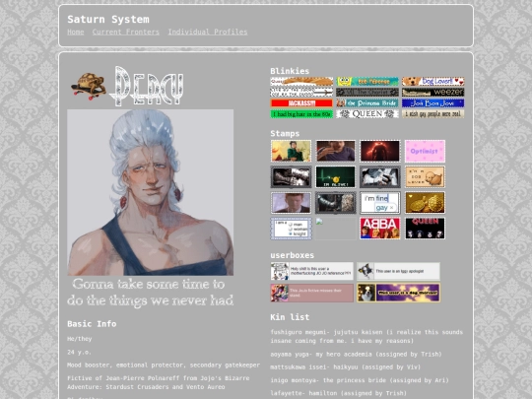Click the broken image stamp placeholder
Image resolution: width=532 pixels, height=399 pixels.
coord(336,229)
